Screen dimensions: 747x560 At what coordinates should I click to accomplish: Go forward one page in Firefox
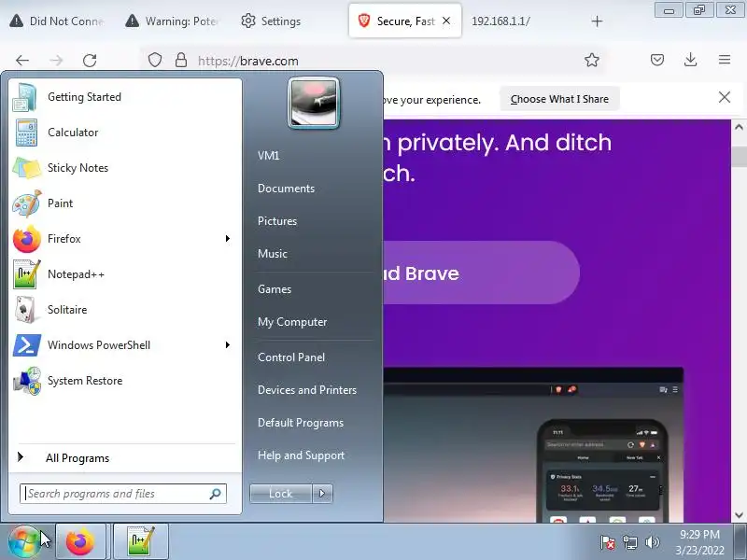[x=56, y=61]
